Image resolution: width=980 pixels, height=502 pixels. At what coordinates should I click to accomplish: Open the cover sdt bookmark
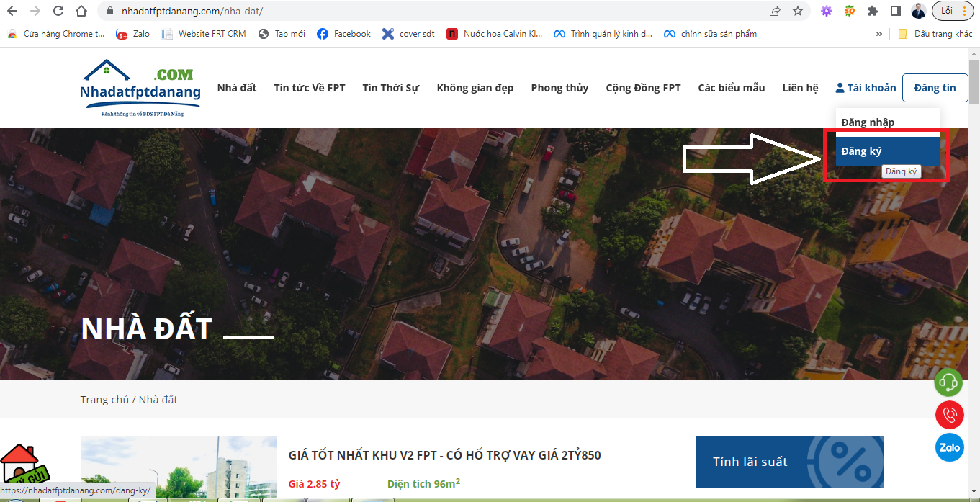408,34
